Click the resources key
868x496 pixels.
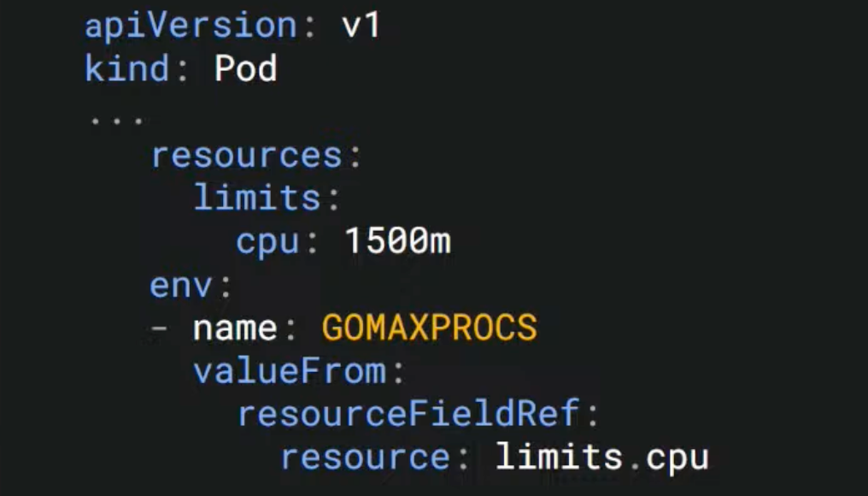point(247,155)
